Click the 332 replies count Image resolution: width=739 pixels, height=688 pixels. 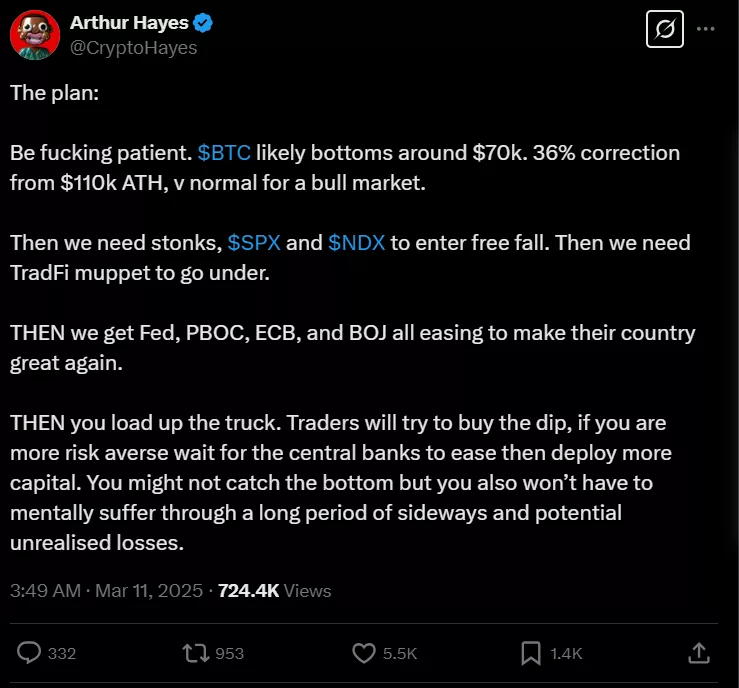(x=62, y=653)
